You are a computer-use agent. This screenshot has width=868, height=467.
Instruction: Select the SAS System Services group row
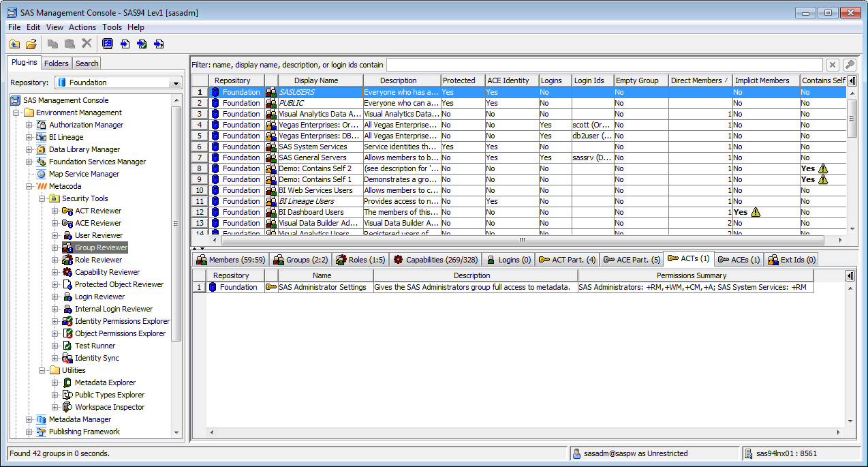pyautogui.click(x=518, y=147)
